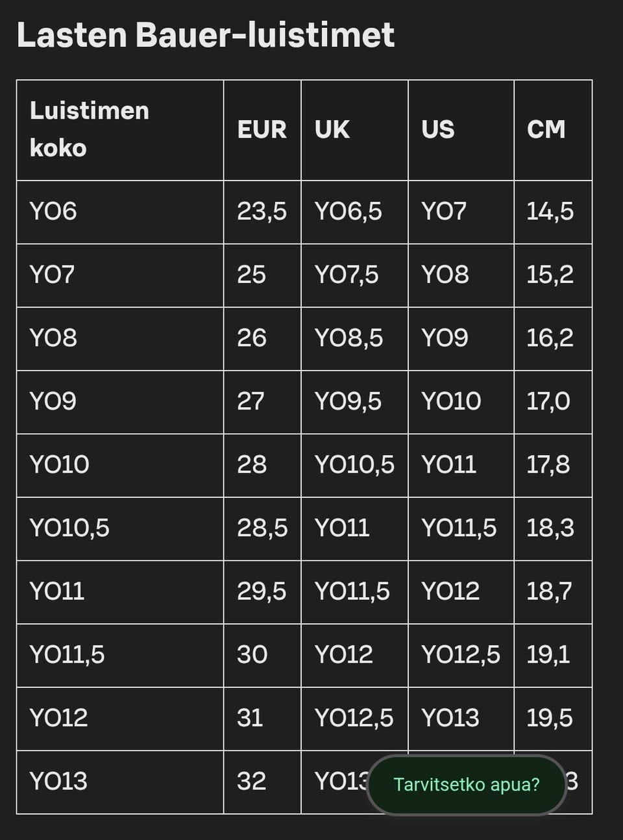Open the "Tarvitsetko apua?" help chat button
This screenshot has width=623, height=840.
click(x=466, y=785)
